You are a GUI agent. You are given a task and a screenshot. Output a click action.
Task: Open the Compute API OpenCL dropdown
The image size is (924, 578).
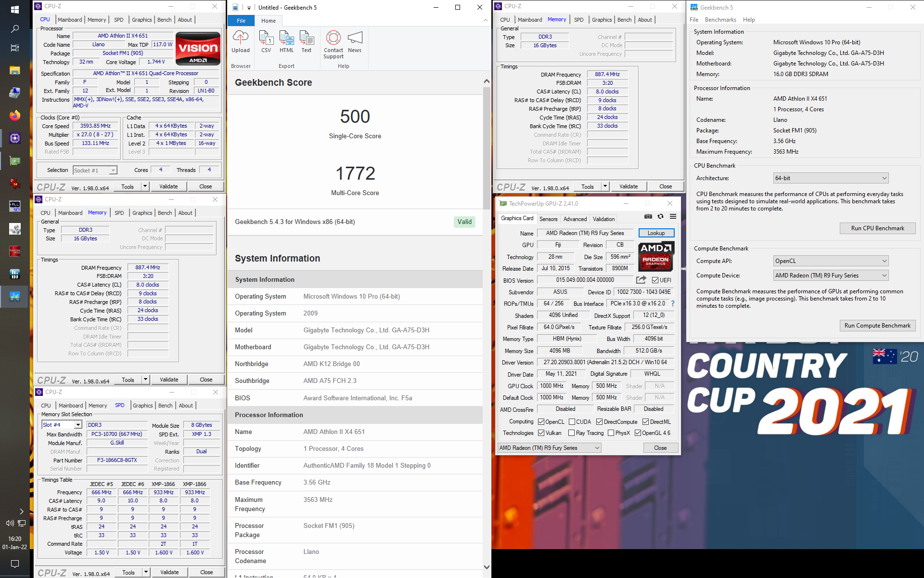click(831, 261)
